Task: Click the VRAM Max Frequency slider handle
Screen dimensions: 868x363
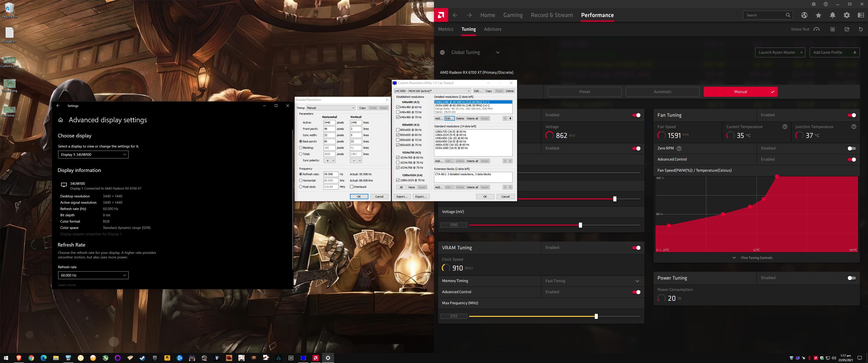Action: (596, 317)
